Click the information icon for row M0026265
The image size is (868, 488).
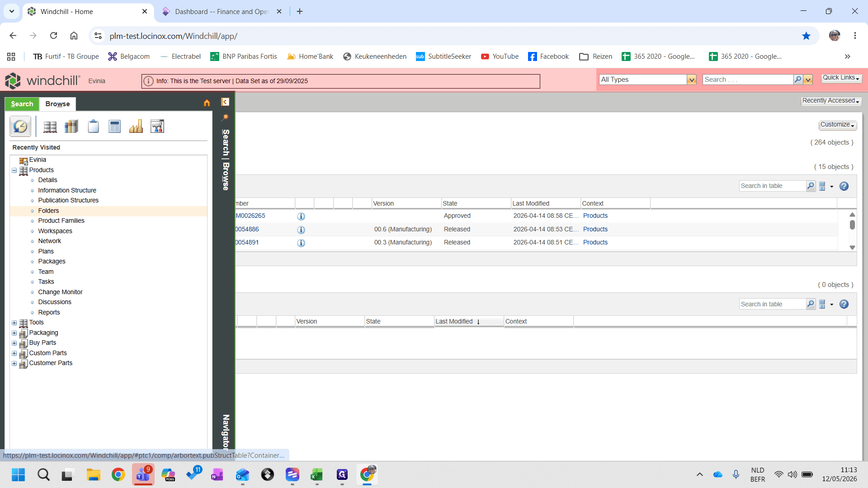click(x=301, y=216)
